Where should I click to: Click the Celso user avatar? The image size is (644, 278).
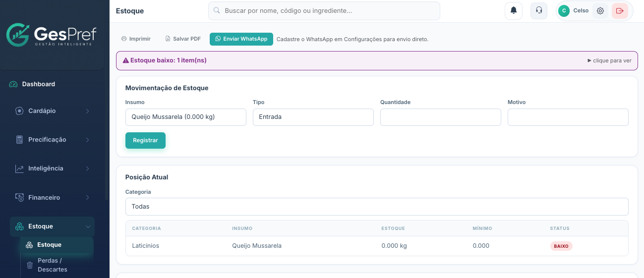click(x=564, y=11)
